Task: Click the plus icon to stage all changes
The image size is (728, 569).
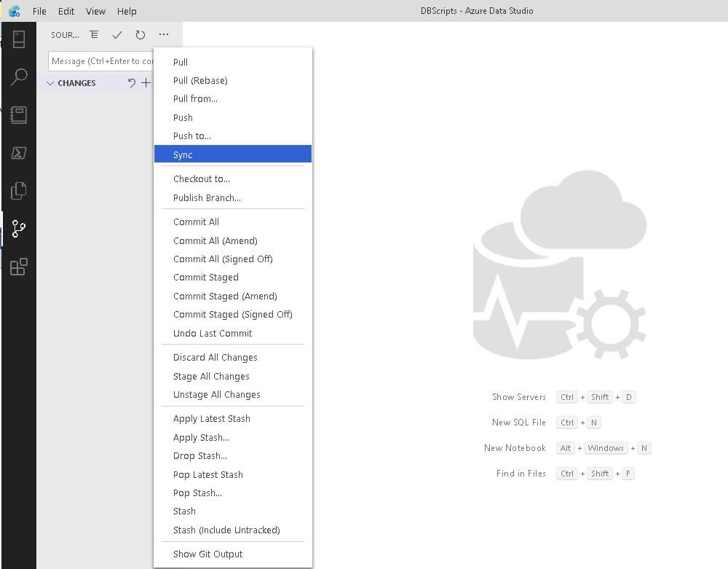Action: pyautogui.click(x=146, y=83)
